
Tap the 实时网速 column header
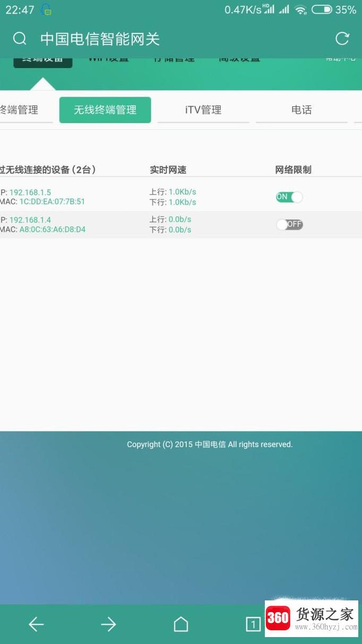pyautogui.click(x=168, y=170)
